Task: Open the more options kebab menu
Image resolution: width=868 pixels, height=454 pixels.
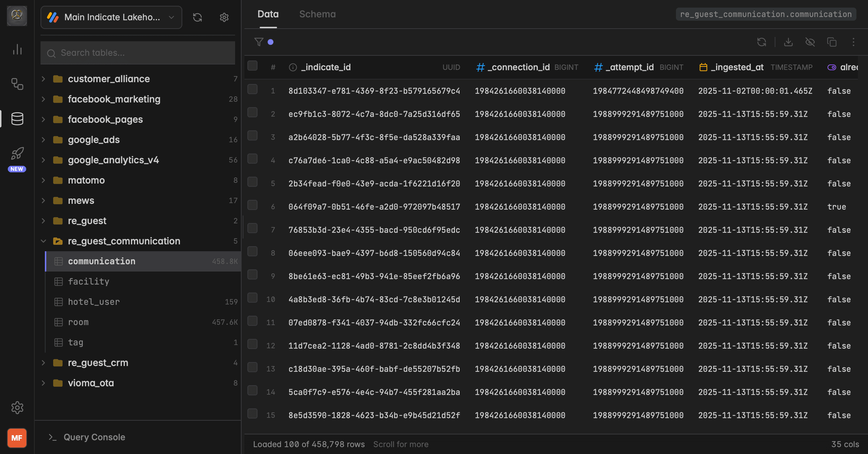Action: click(854, 42)
